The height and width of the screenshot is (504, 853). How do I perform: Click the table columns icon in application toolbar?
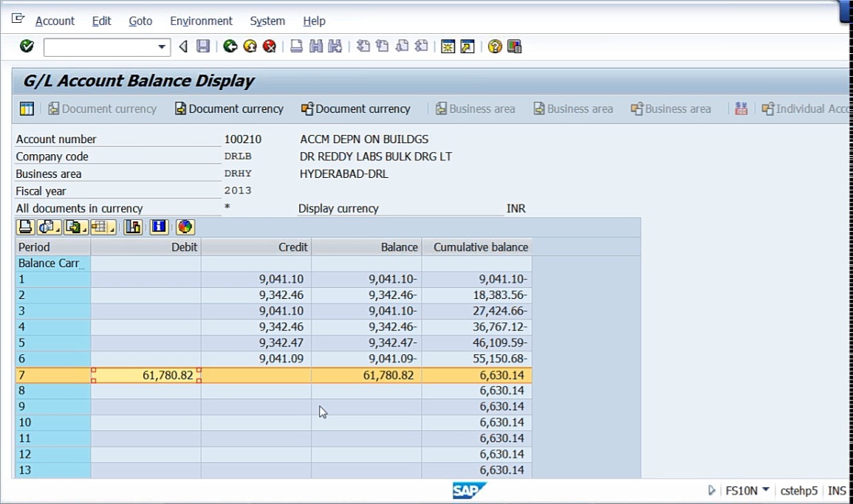click(27, 108)
